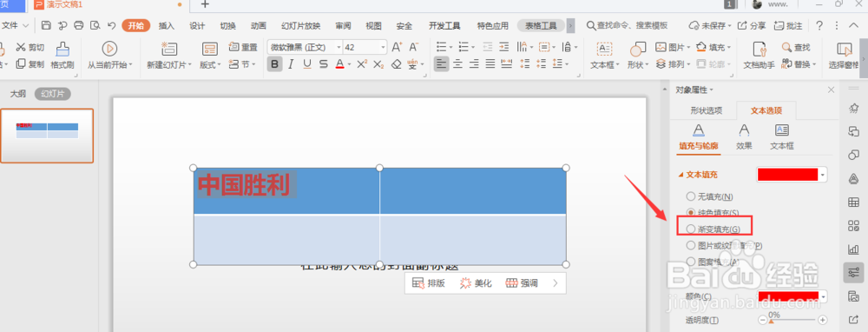Select the Format Painter (格式刷) tool
Image resolution: width=868 pixels, height=332 pixels.
click(62, 56)
